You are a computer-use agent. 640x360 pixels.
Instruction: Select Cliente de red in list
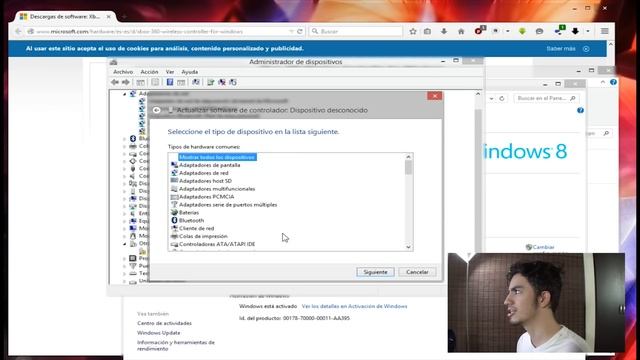point(196,229)
